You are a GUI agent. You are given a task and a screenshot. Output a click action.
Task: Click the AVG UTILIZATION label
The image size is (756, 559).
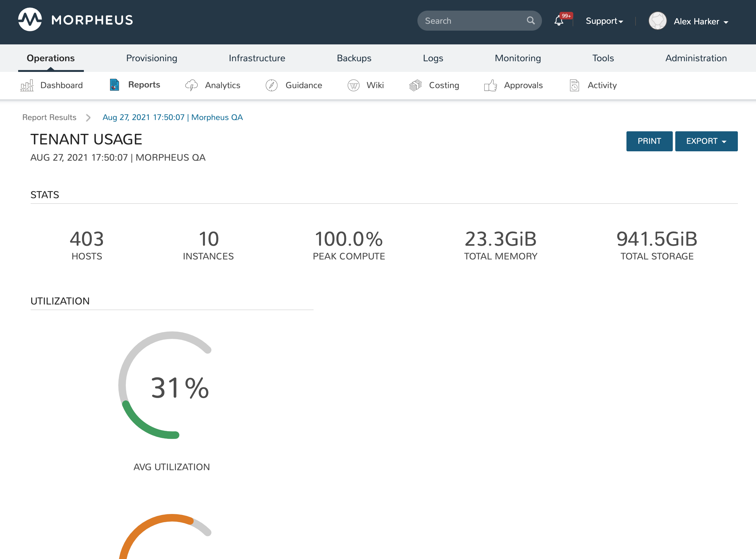coord(172,467)
